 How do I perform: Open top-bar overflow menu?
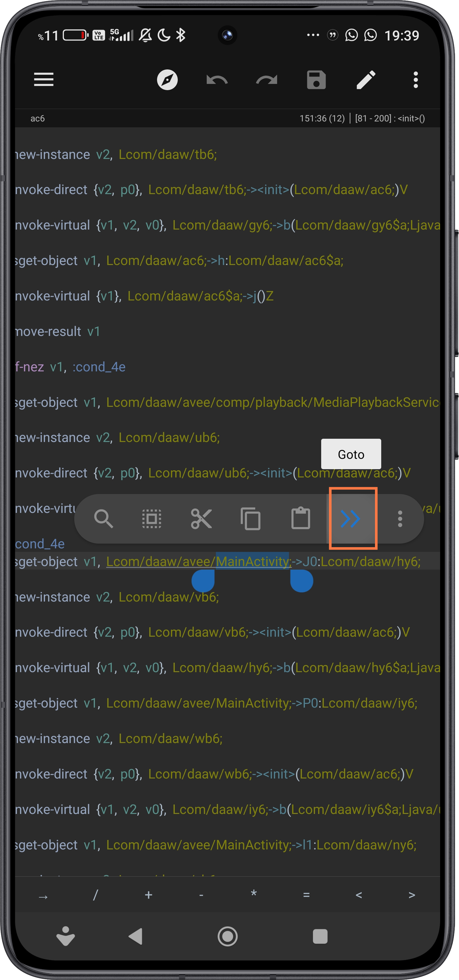(x=416, y=80)
